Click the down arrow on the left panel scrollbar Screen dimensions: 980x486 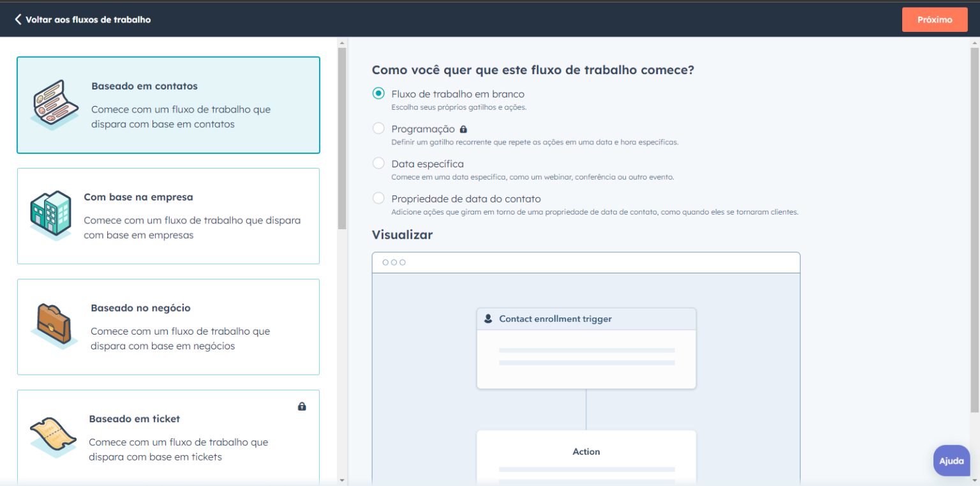pos(342,480)
